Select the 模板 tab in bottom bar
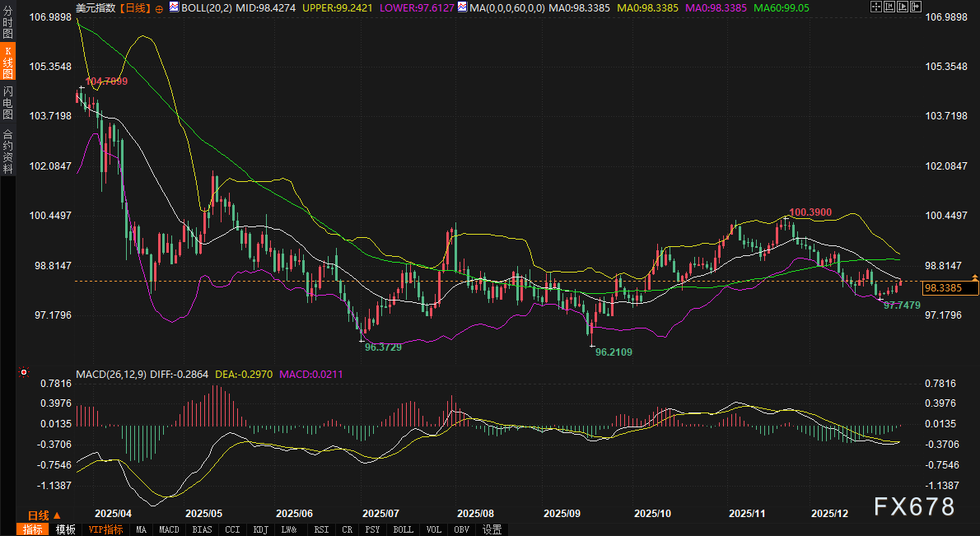Image resolution: width=980 pixels, height=536 pixels. point(66,529)
